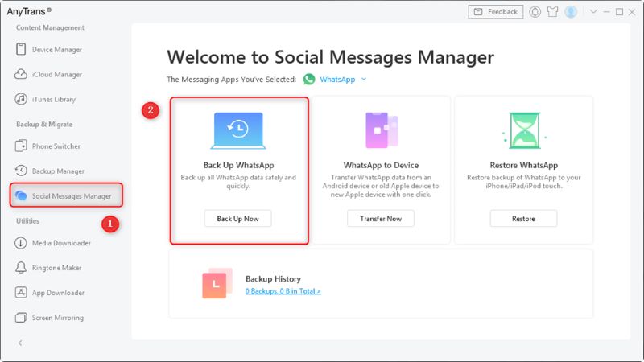This screenshot has width=644, height=362.
Task: Click the Media Downloader download icon
Action: 21,243
